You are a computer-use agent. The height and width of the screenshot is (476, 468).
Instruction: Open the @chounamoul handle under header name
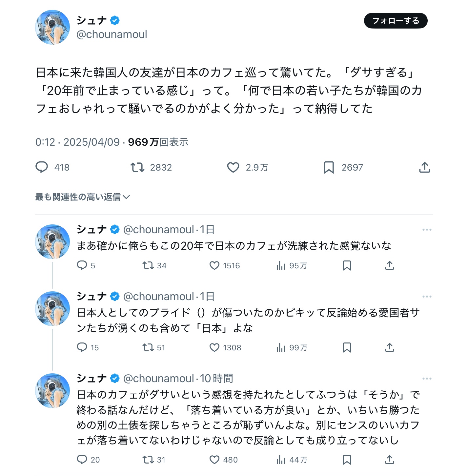tap(112, 34)
